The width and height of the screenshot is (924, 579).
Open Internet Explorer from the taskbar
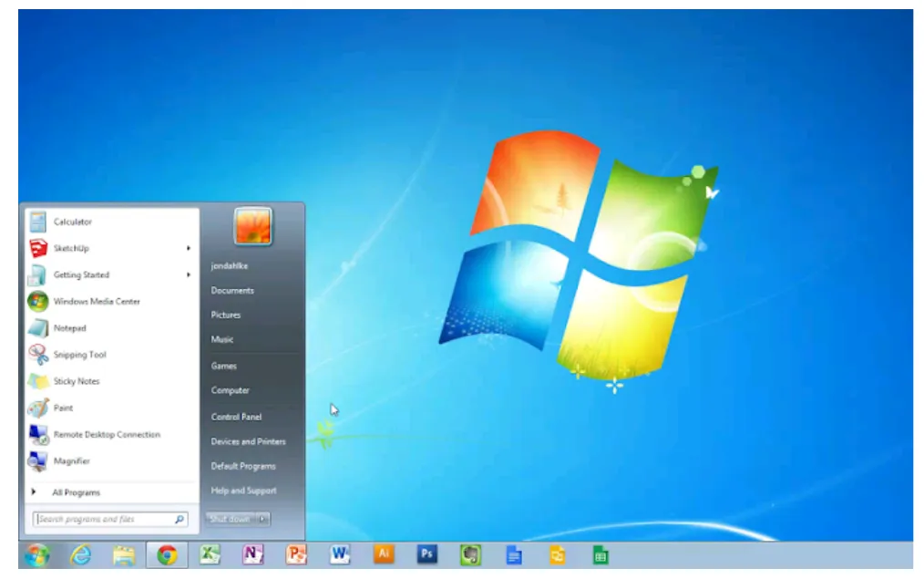point(81,554)
